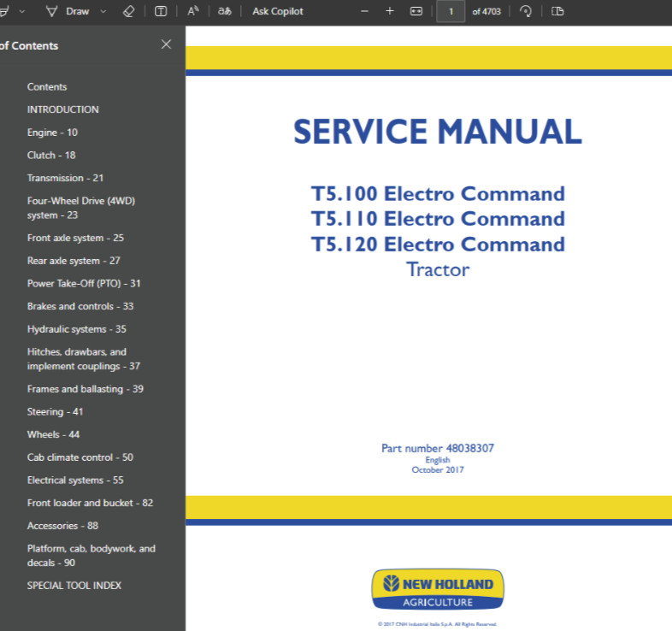Click the Translate icon
672x631 pixels.
[x=225, y=12]
